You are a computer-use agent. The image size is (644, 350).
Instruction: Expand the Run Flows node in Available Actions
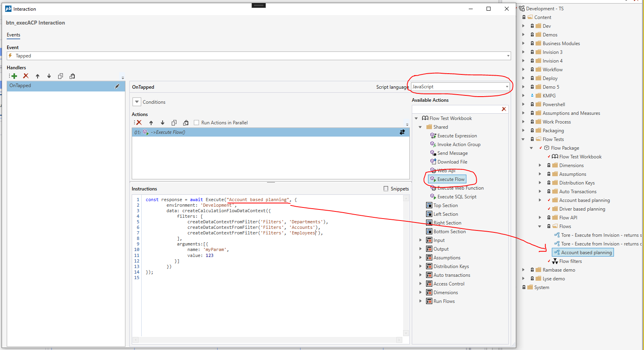(x=420, y=301)
